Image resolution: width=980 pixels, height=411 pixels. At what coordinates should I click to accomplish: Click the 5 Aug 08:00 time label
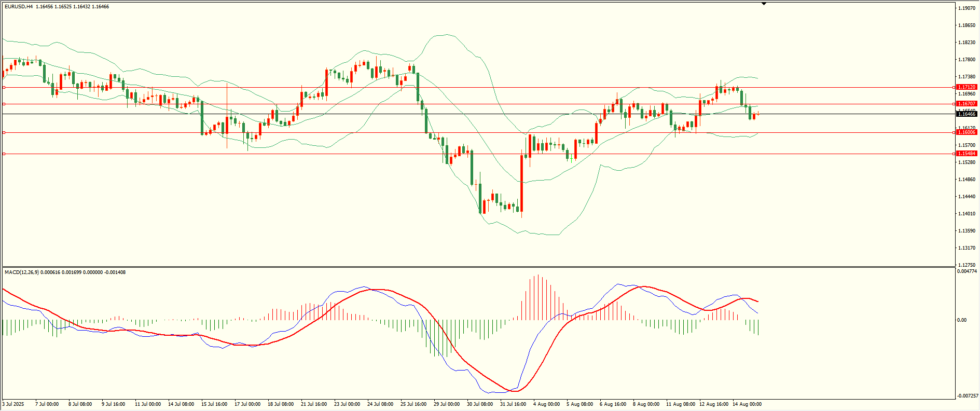click(579, 404)
